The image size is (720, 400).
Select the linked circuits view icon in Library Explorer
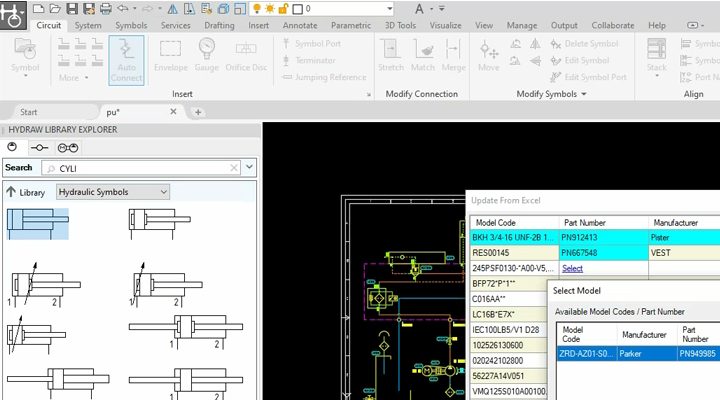tap(68, 147)
